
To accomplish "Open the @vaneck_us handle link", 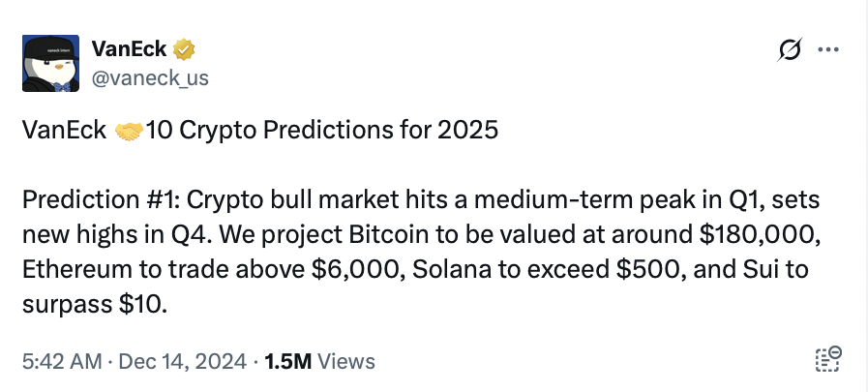I will 149,77.
